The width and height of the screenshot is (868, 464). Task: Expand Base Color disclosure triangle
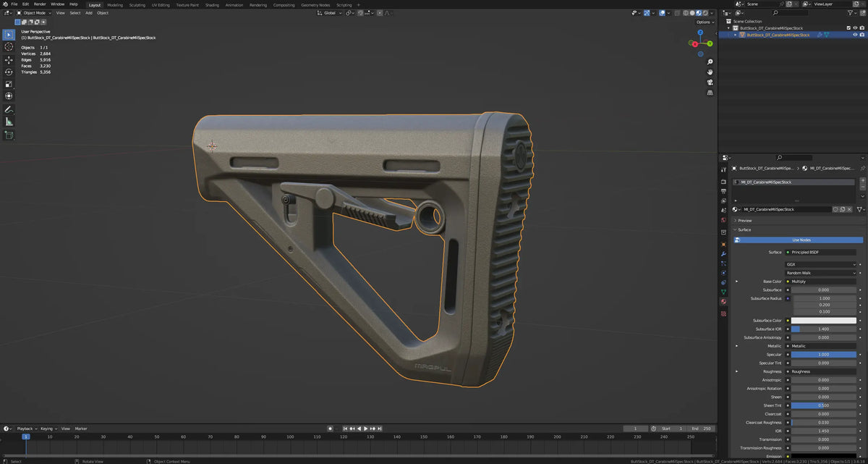pos(737,282)
